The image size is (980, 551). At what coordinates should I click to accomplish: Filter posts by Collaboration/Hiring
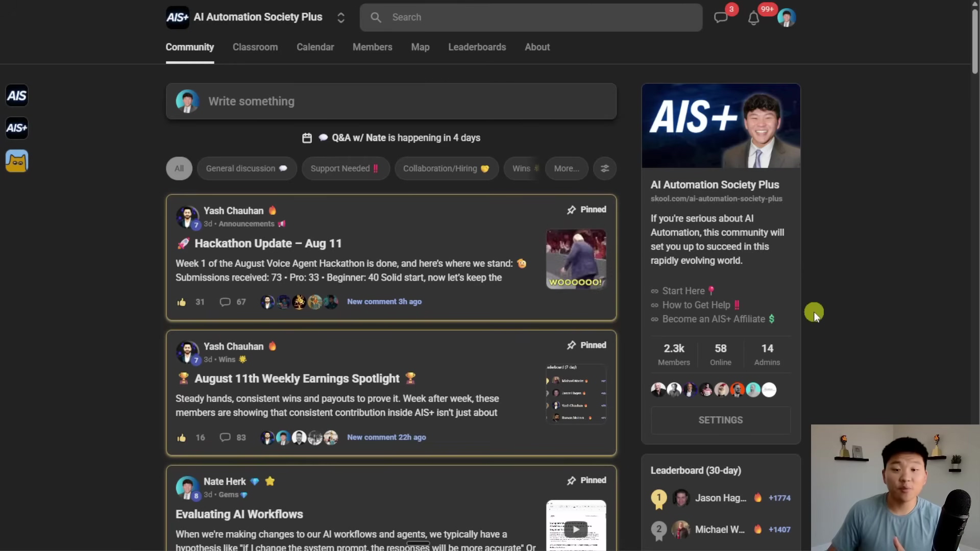coord(446,168)
